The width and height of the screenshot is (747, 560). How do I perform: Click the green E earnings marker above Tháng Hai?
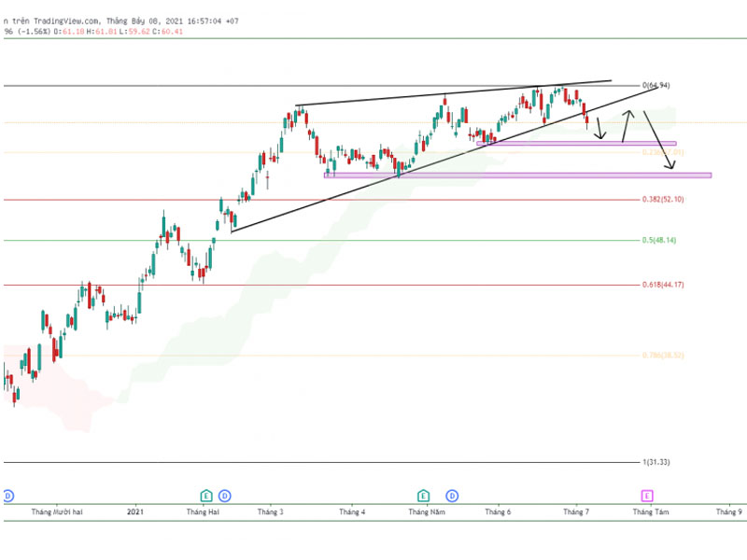coord(205,497)
